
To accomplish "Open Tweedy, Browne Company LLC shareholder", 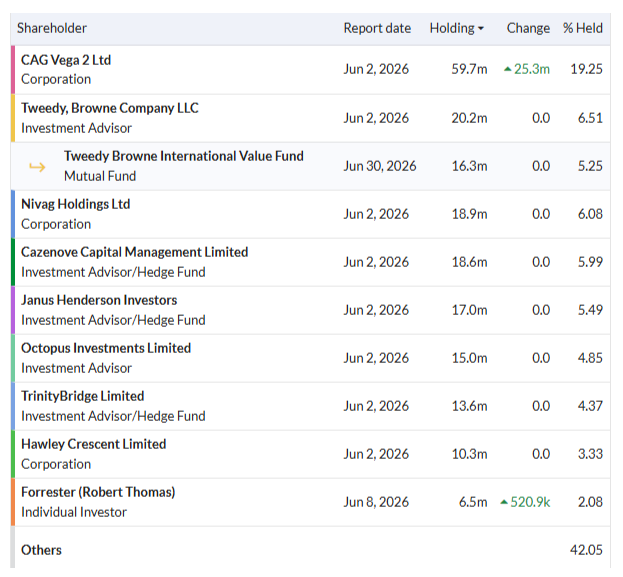I will coord(110,108).
